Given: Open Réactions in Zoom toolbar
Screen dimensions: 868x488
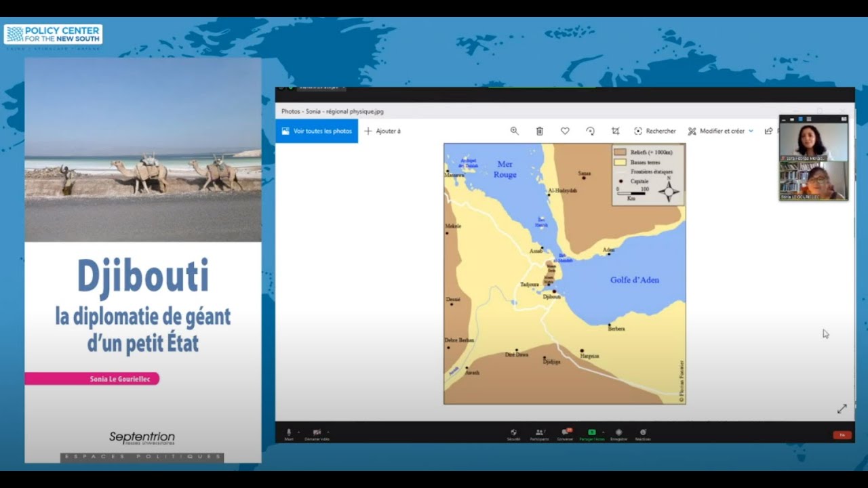Looking at the screenshot, I should (x=643, y=434).
